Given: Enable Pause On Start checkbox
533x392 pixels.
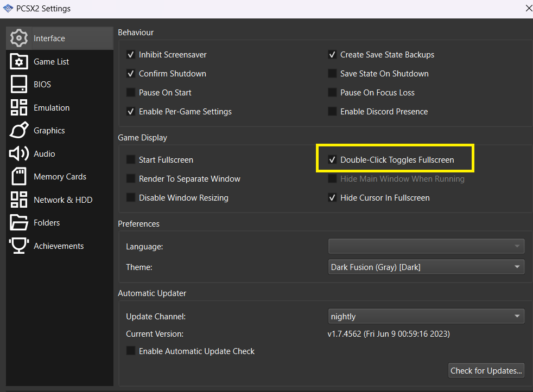Looking at the screenshot, I should (x=131, y=93).
